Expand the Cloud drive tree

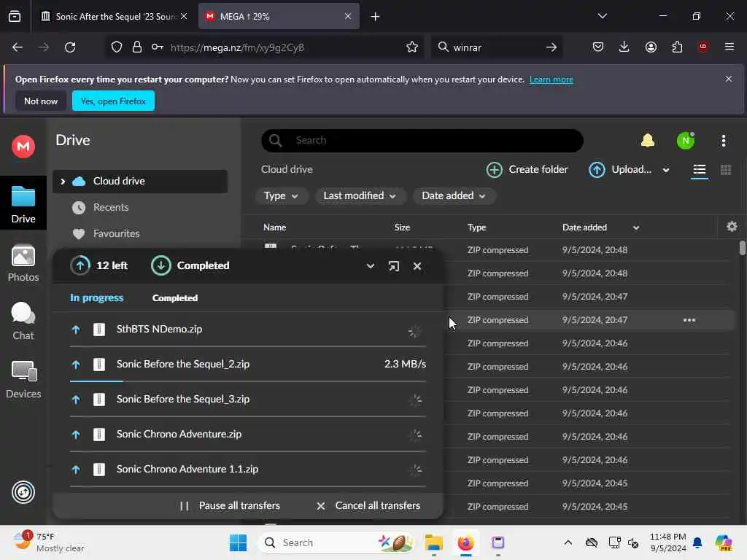pos(63,182)
